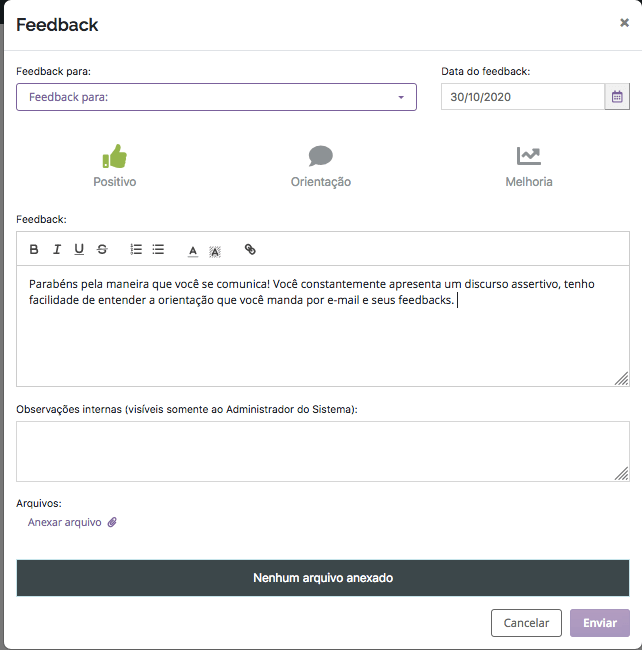Image resolution: width=642 pixels, height=650 pixels.
Task: Expand the Feedback para dropdown
Action: click(x=216, y=97)
